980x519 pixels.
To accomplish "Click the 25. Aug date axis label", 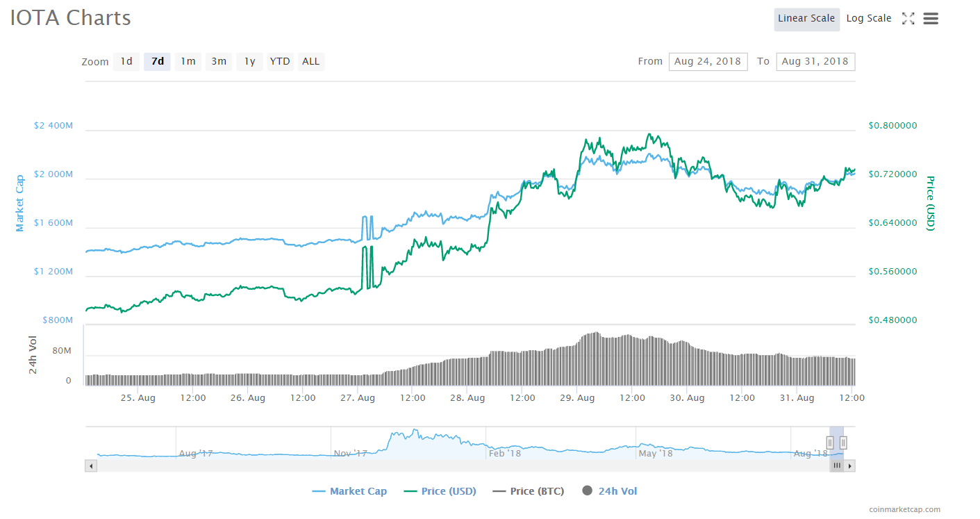I will pyautogui.click(x=138, y=398).
